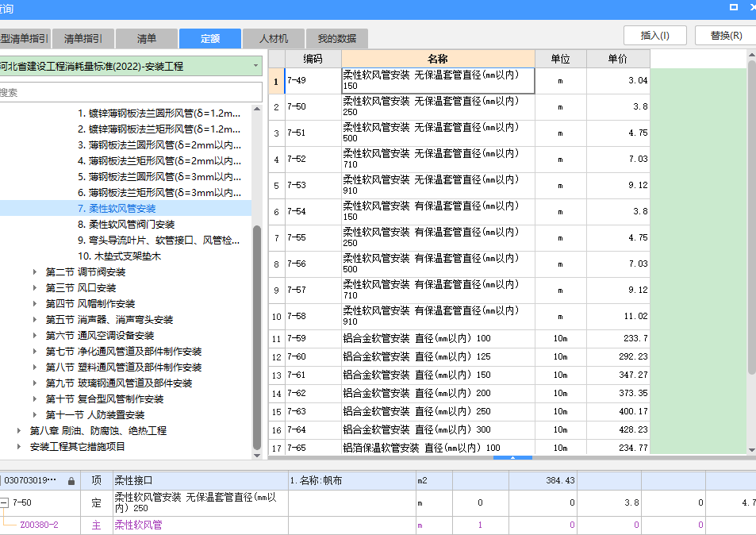The image size is (756, 535).
Task: Select quota row 7-58
Action: coord(459,317)
